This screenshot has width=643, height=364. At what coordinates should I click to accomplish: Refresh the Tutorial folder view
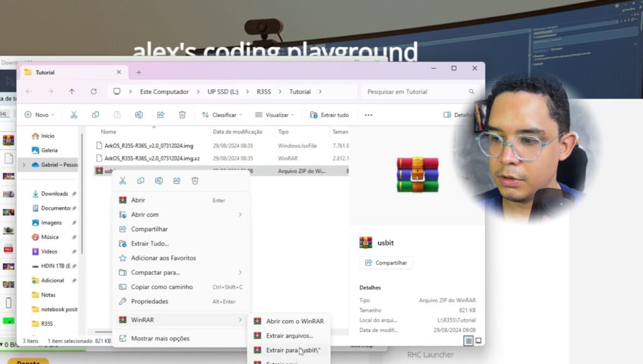(94, 92)
